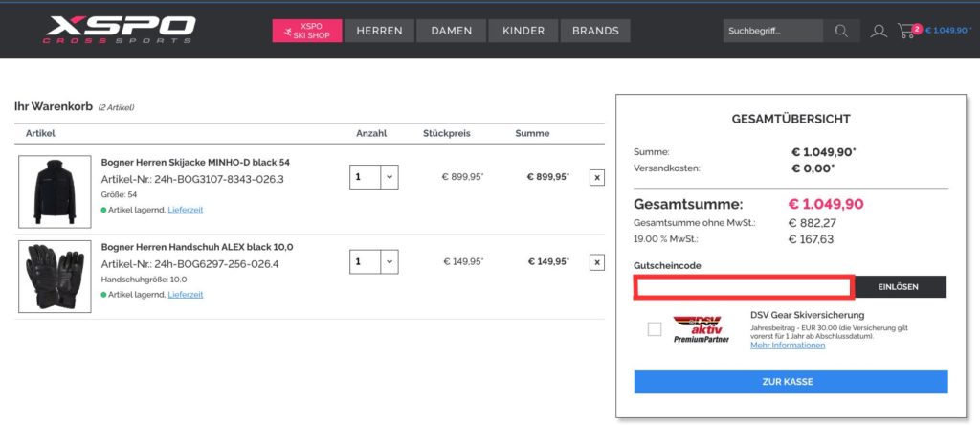Click the Skijacke article number text

click(192, 179)
